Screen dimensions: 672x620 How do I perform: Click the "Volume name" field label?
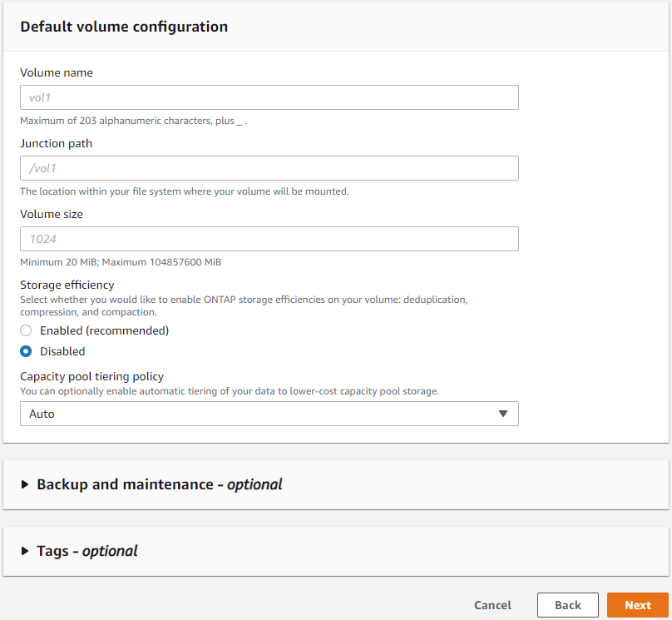coord(57,72)
